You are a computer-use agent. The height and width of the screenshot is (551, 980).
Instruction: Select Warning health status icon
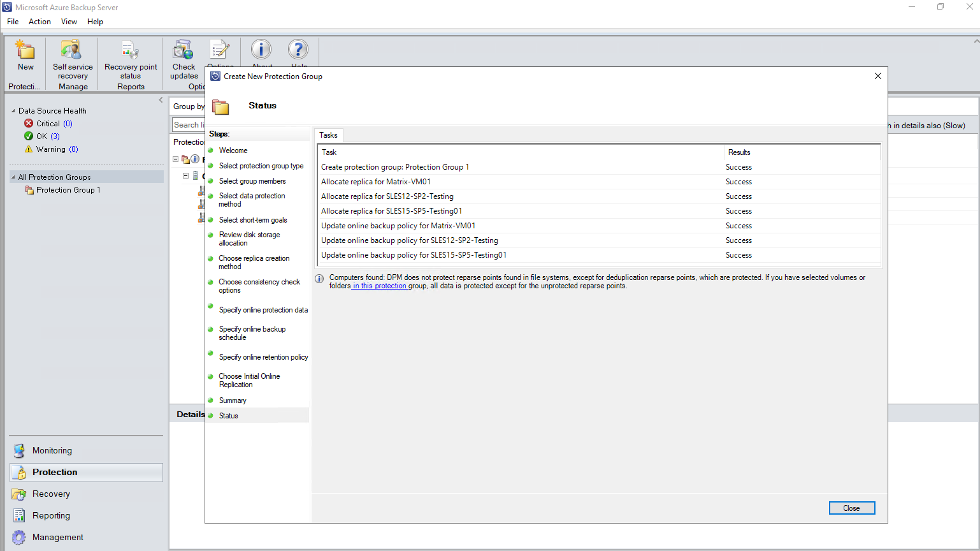pos(29,149)
